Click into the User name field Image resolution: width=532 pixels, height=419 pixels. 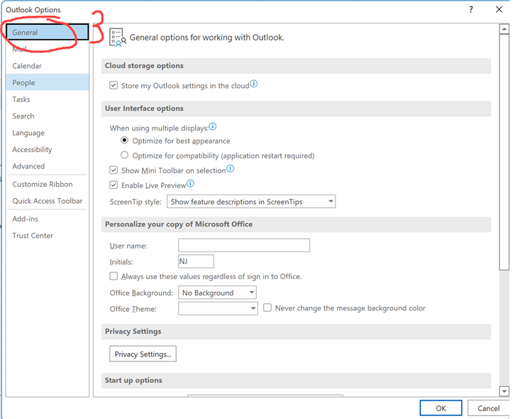pyautogui.click(x=244, y=245)
